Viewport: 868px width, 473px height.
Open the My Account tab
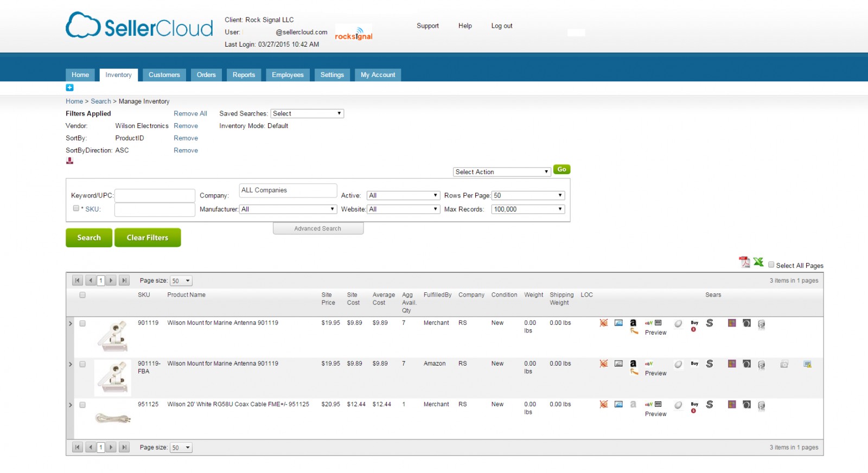coord(378,75)
